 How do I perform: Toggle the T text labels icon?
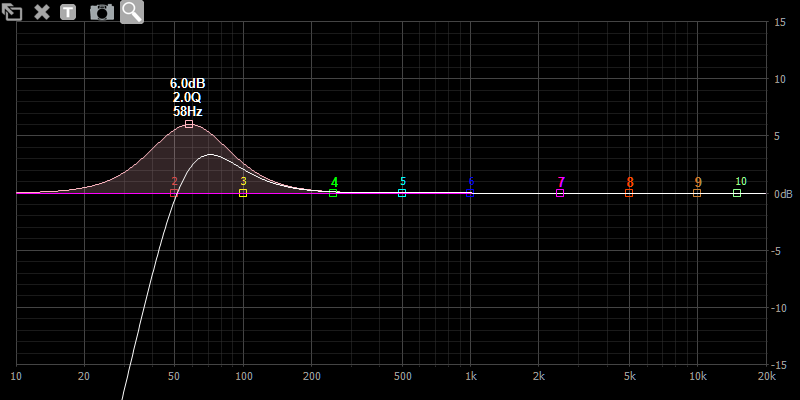click(x=68, y=12)
